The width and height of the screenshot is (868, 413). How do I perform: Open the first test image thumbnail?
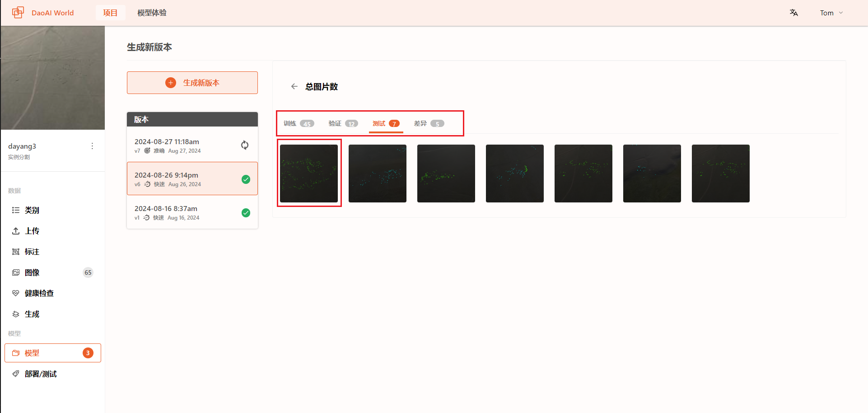coord(309,174)
